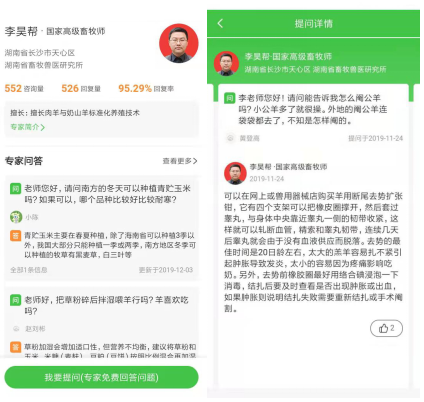
Task: Open 全部1条信息 on corn question
Action: [x=29, y=270]
